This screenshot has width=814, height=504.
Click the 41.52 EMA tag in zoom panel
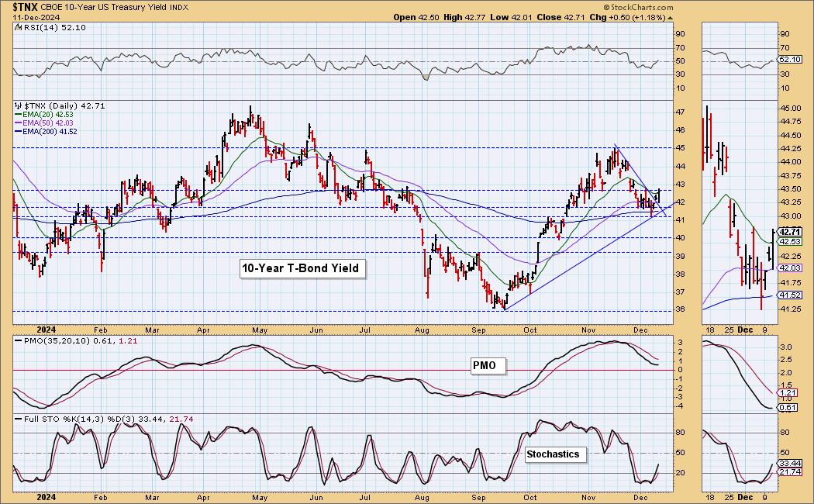(790, 295)
